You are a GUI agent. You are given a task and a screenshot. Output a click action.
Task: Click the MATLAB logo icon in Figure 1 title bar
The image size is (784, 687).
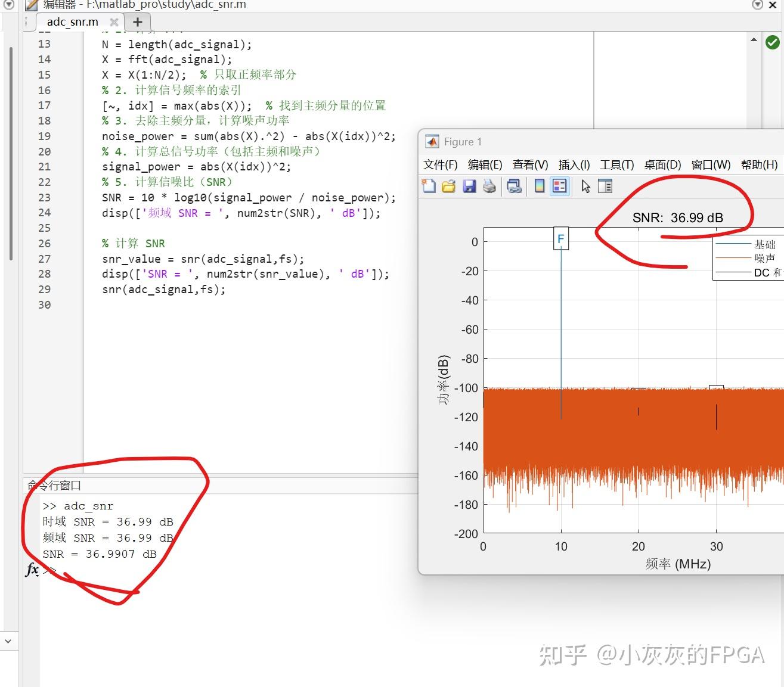(431, 142)
